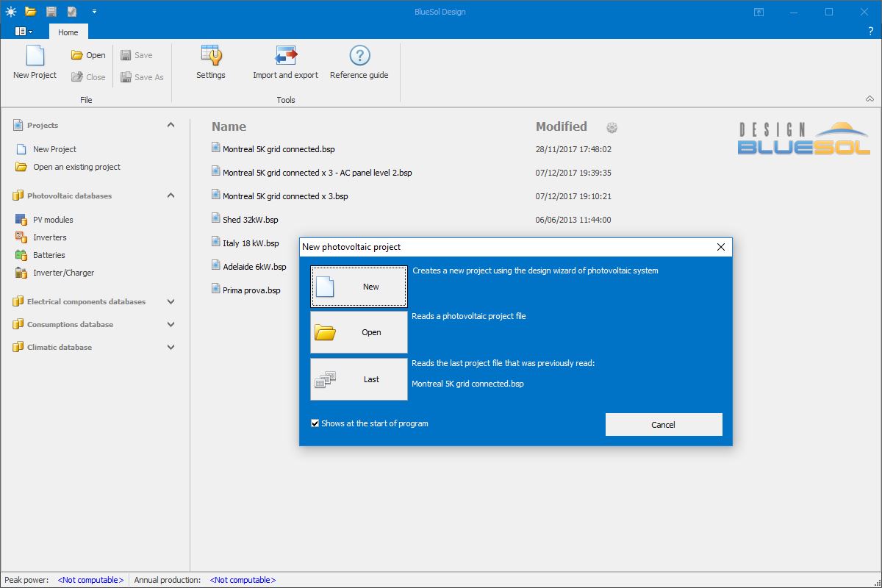
Task: Select the AC panel level 2.bsp file
Action: (x=317, y=173)
